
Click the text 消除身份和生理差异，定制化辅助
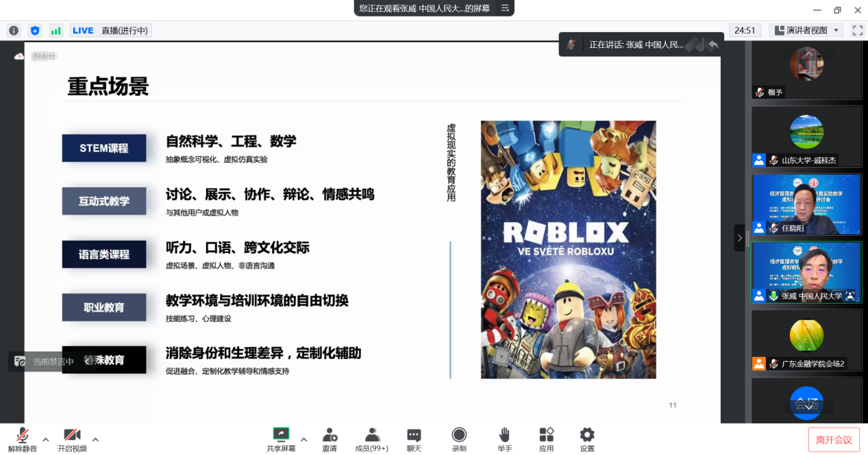pyautogui.click(x=263, y=353)
